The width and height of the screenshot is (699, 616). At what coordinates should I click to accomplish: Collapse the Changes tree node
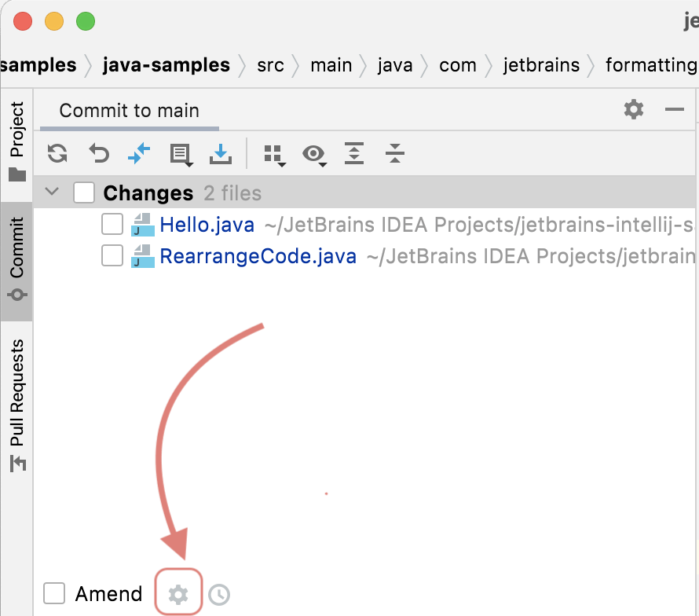pyautogui.click(x=53, y=192)
